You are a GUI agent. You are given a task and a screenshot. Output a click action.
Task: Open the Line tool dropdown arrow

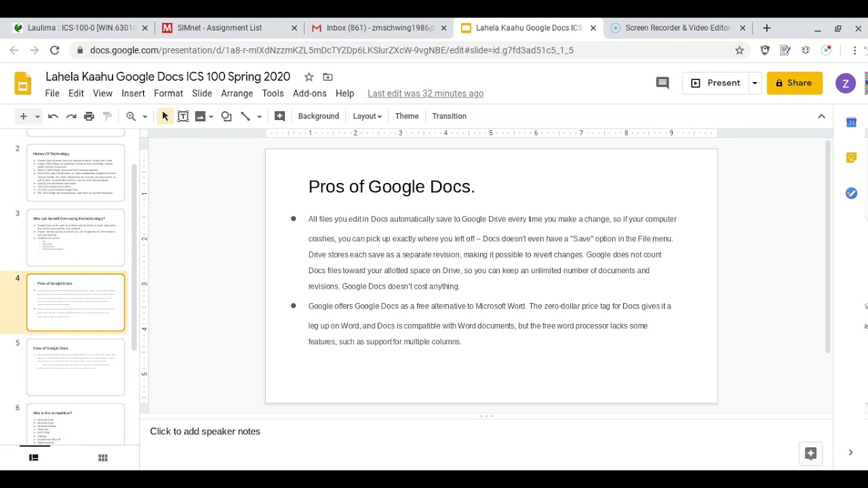tap(259, 117)
